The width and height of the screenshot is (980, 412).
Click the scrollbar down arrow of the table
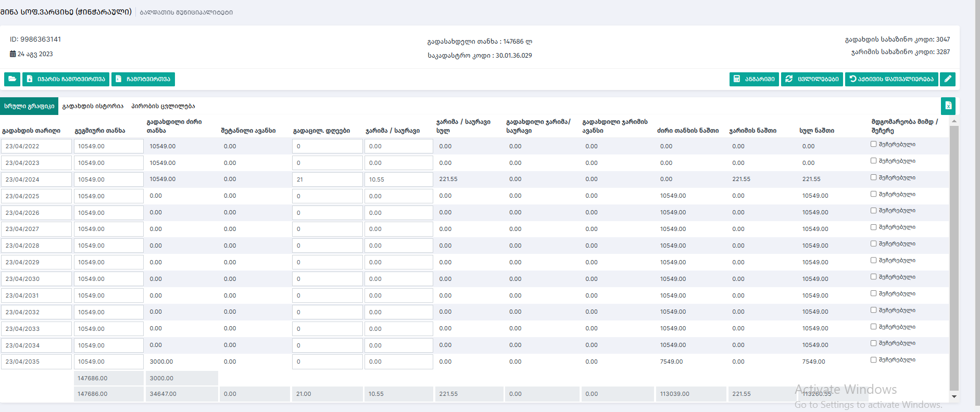tap(954, 396)
